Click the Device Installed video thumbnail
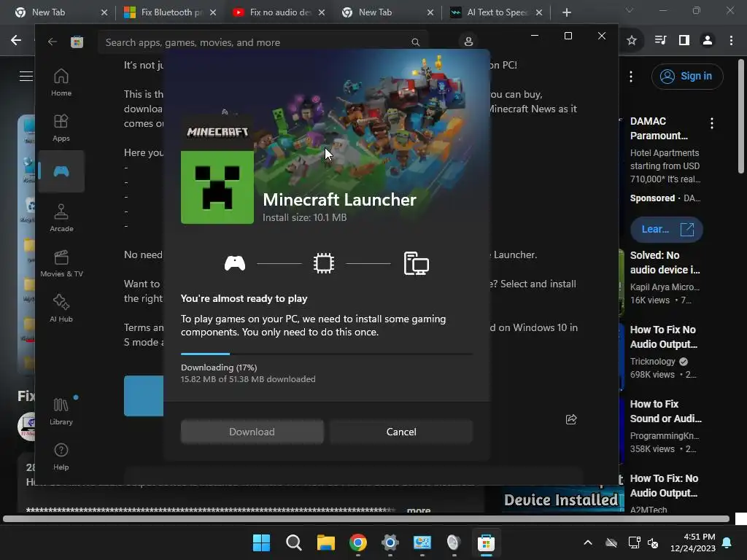 561,499
